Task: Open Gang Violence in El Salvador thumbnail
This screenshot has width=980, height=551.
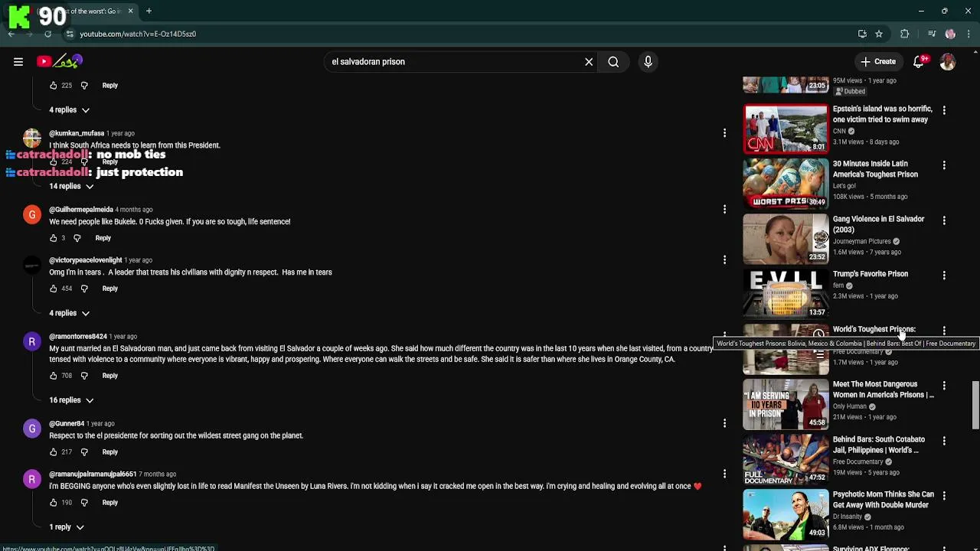Action: click(x=786, y=239)
